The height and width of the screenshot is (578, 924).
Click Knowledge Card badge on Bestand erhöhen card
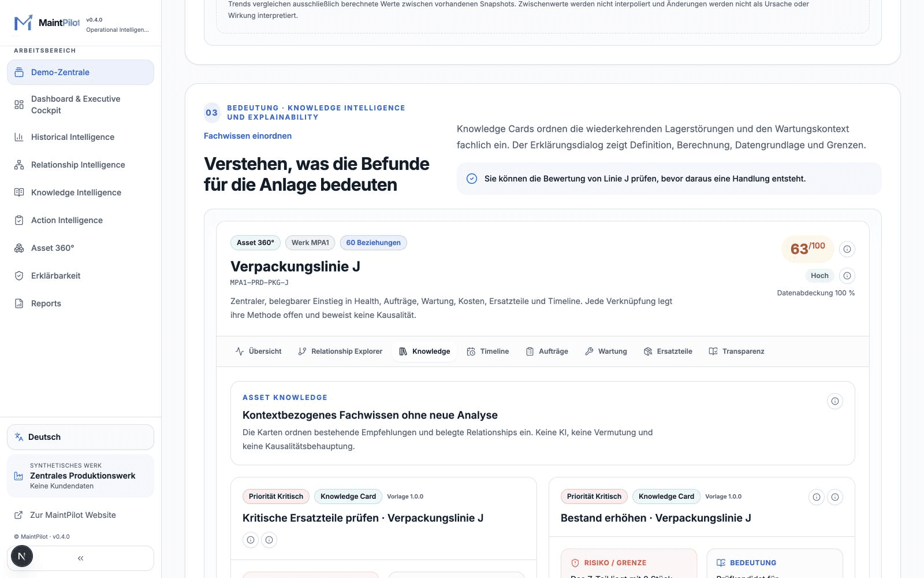[666, 497]
